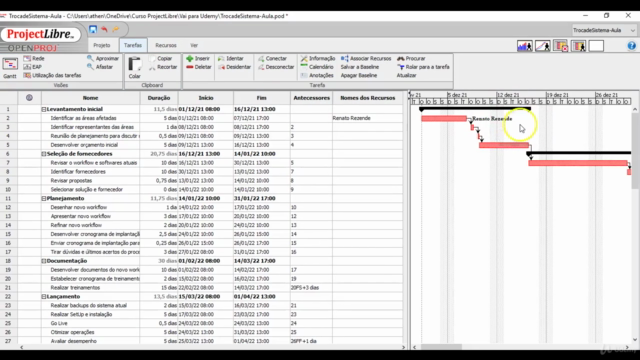Click Inserir to add task
The image size is (640, 360).
click(x=198, y=58)
